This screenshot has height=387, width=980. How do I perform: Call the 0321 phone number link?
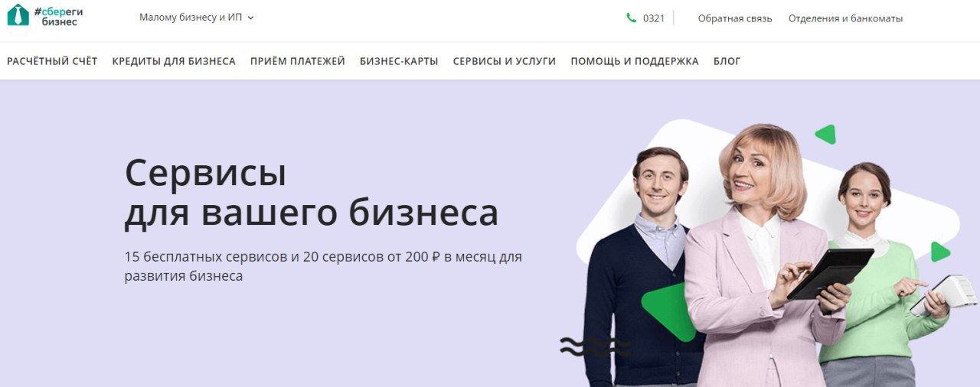654,18
